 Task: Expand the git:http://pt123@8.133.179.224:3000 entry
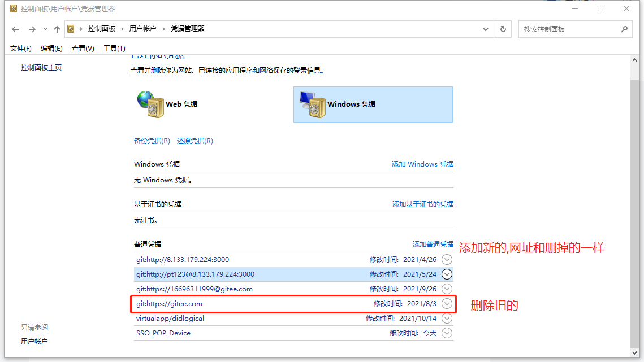447,274
